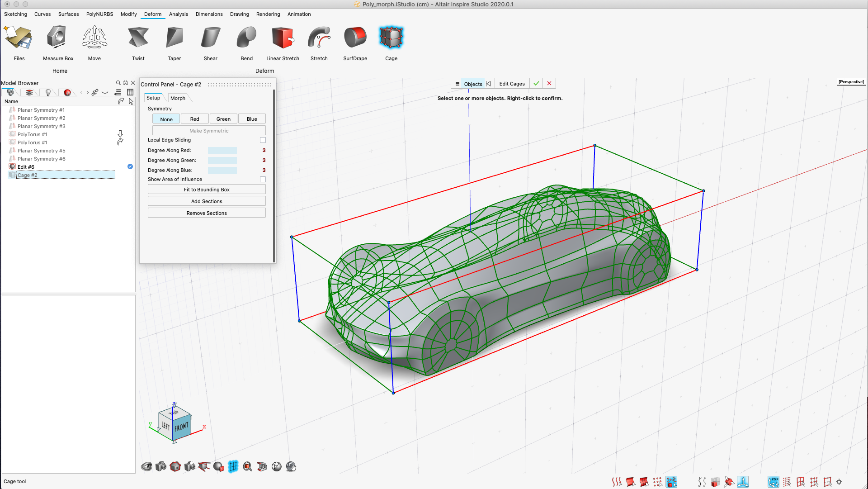Click the reset arrow beside Objects
868x489 pixels.
[488, 84]
